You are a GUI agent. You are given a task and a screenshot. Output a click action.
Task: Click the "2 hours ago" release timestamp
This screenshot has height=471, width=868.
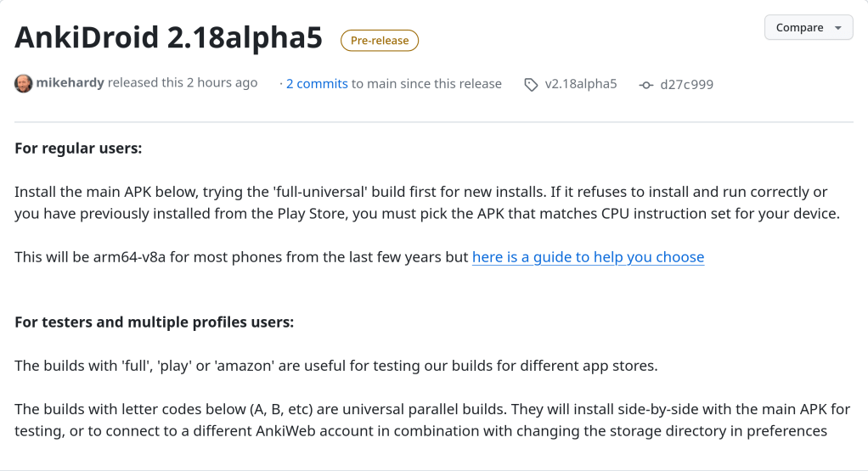pyautogui.click(x=222, y=83)
